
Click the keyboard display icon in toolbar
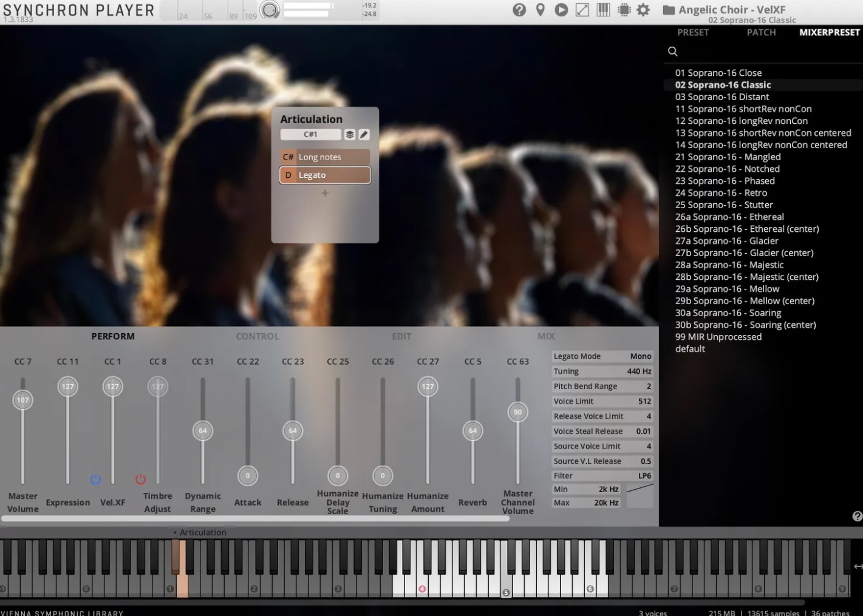click(x=603, y=10)
